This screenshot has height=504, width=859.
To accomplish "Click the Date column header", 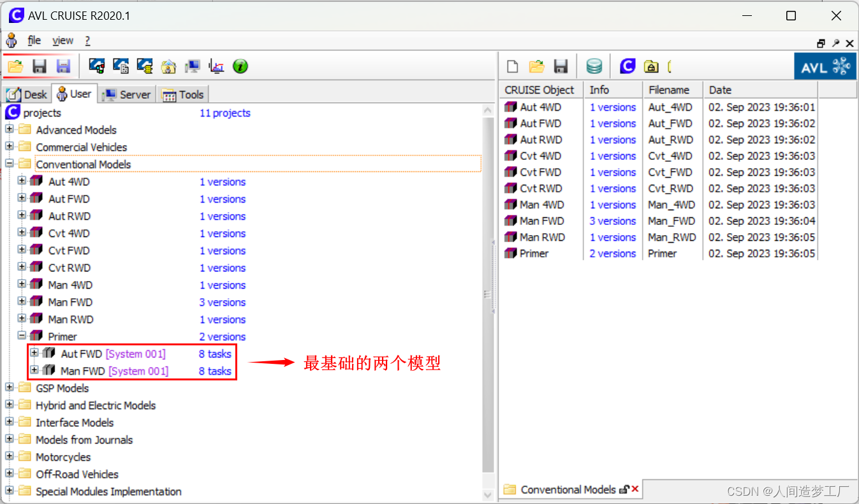I will point(760,90).
